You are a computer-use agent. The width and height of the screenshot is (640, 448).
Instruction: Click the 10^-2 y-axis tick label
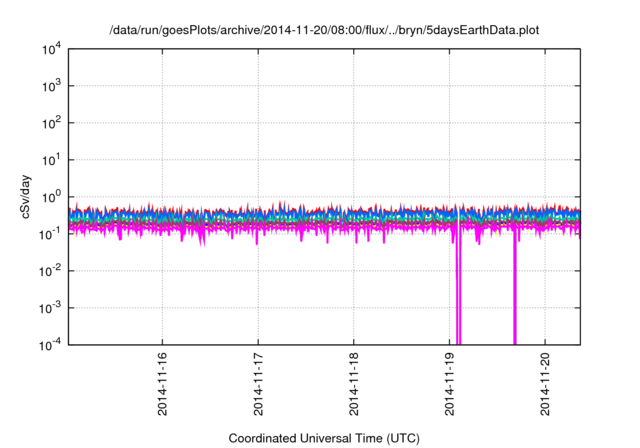(50, 271)
